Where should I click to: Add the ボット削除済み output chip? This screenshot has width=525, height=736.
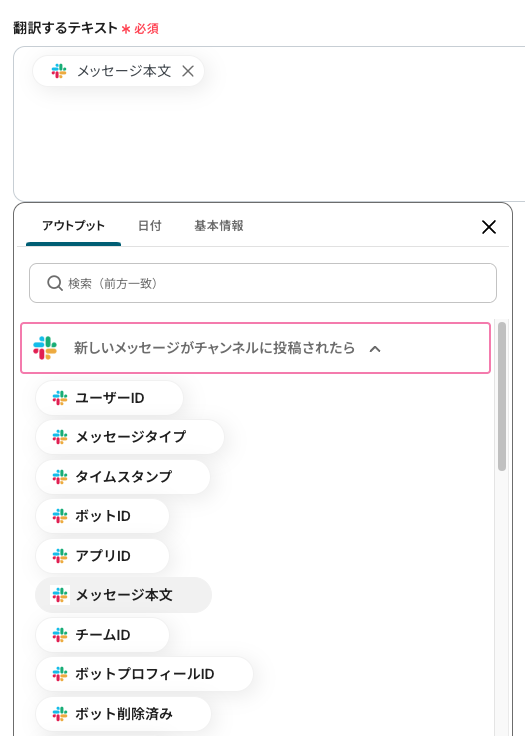click(123, 714)
